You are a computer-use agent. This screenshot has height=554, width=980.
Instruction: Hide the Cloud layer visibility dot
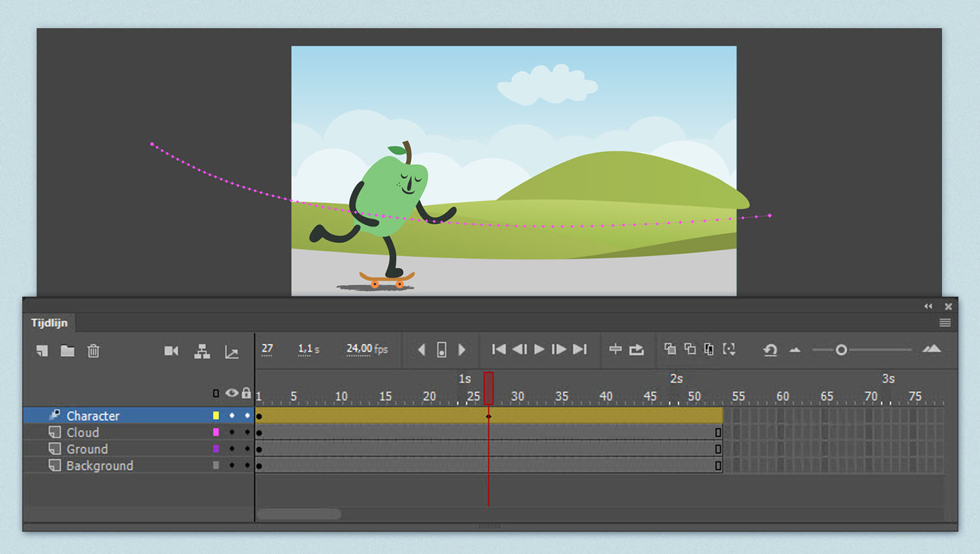pyautogui.click(x=232, y=432)
